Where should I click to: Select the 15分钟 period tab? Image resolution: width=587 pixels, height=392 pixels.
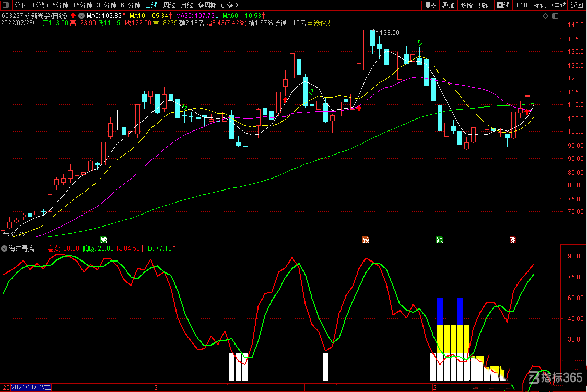pyautogui.click(x=83, y=5)
